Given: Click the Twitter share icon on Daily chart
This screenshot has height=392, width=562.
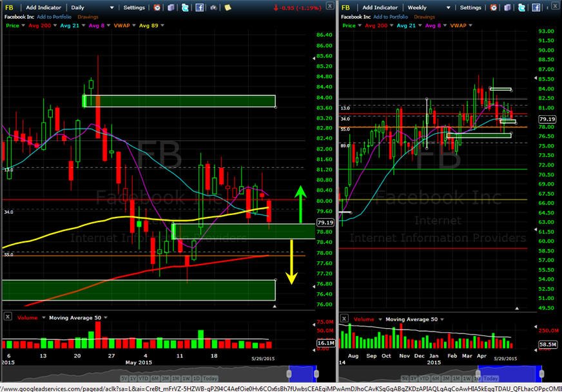Looking at the screenshot, I should (185, 8).
